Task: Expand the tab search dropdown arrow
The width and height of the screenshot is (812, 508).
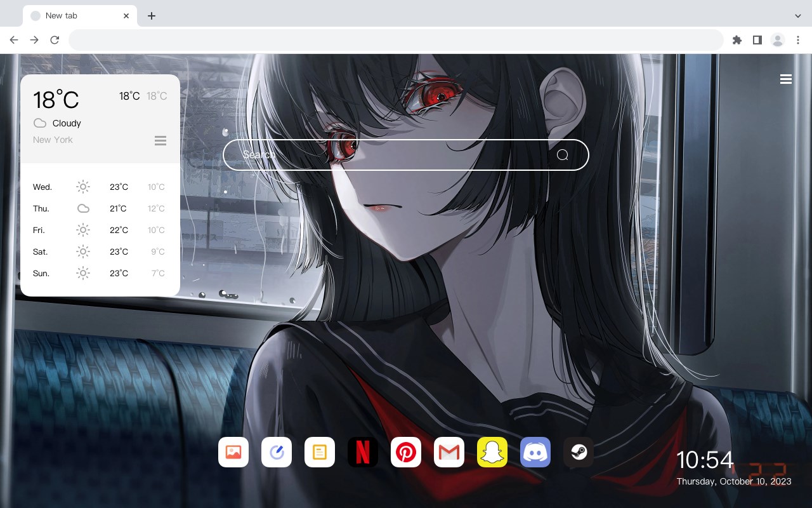Action: click(x=798, y=16)
